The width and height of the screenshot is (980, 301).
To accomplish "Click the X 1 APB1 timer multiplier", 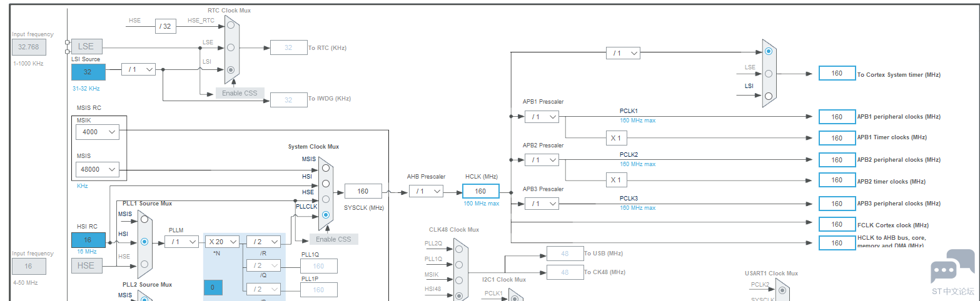I will coord(616,137).
